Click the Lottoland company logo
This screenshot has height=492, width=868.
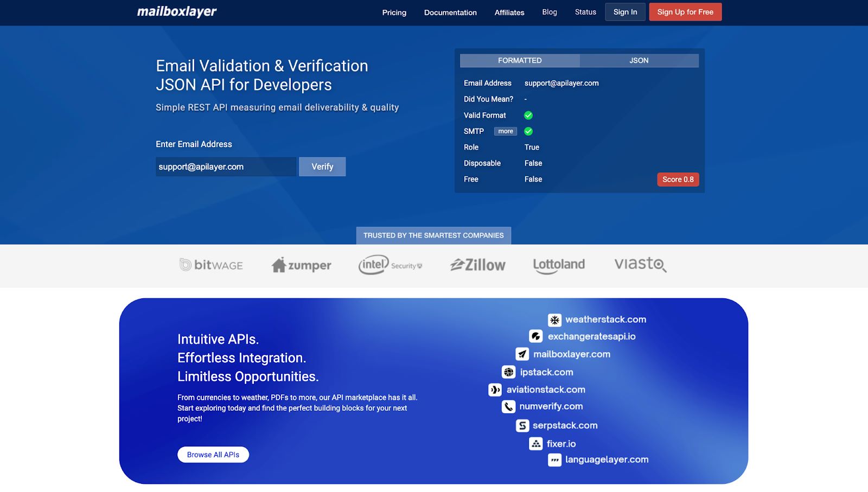click(x=559, y=265)
